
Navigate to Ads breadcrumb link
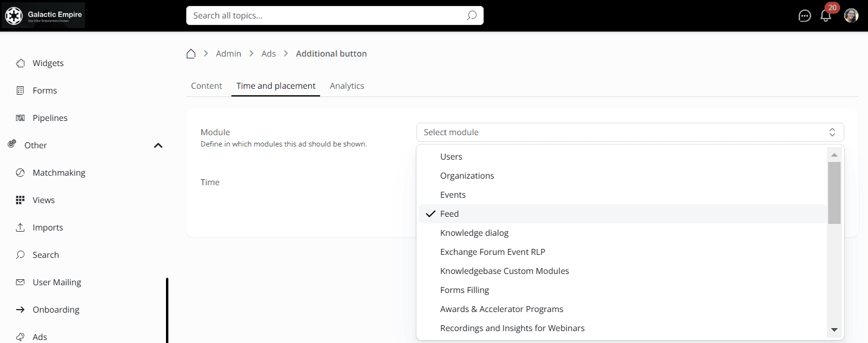coord(268,54)
